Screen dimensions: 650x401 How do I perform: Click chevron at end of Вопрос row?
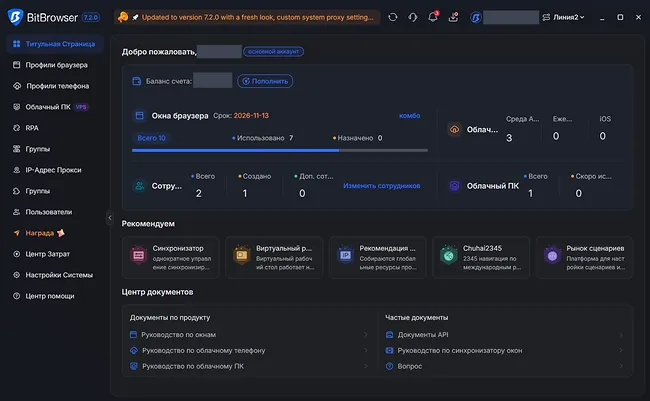[621, 366]
